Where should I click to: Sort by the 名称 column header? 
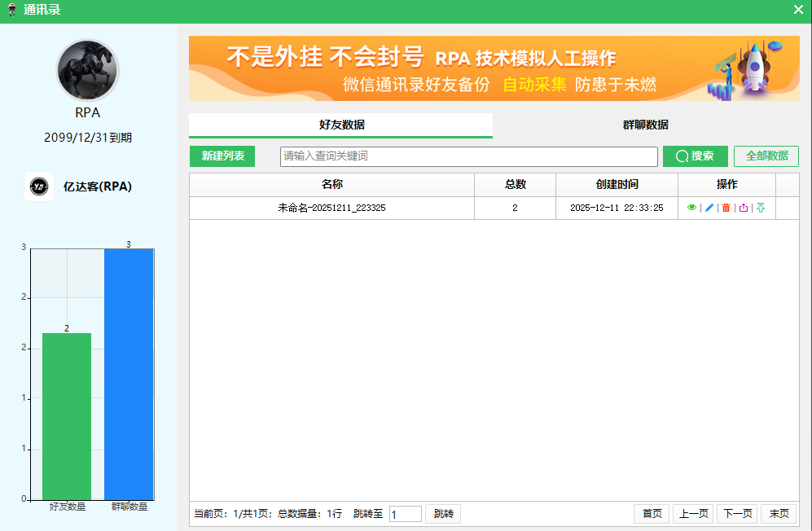point(331,185)
